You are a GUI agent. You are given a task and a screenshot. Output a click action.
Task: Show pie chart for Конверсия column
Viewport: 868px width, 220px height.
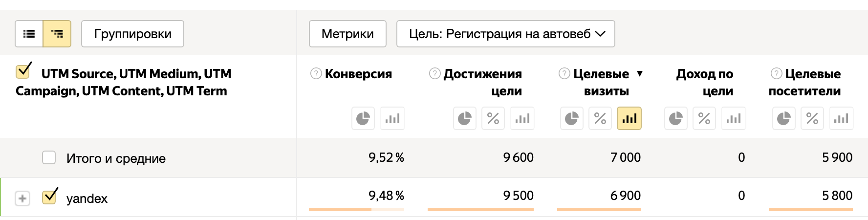point(363,118)
